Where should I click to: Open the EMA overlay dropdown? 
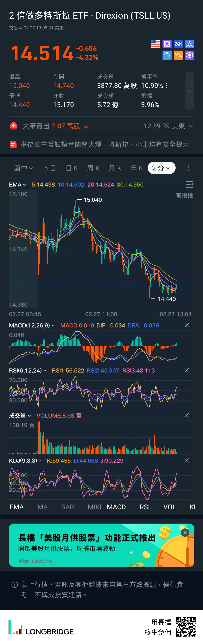tap(17, 185)
